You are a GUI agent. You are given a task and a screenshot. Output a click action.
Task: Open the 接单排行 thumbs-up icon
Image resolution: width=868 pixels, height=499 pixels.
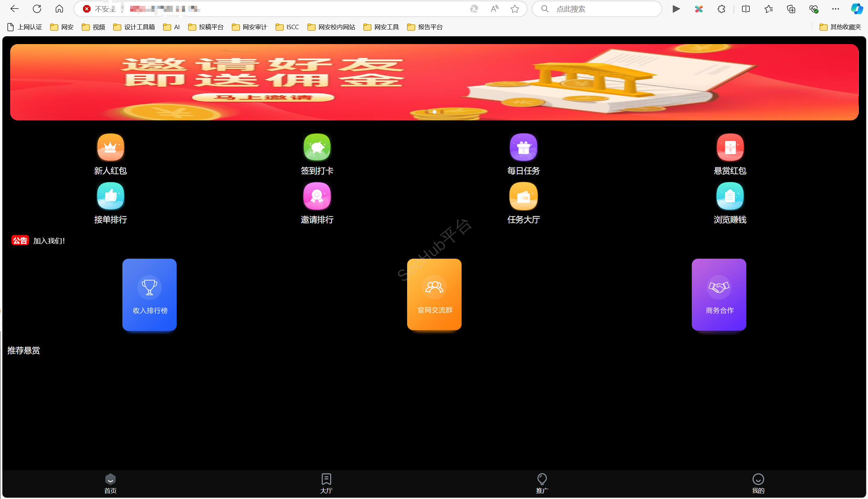click(110, 196)
